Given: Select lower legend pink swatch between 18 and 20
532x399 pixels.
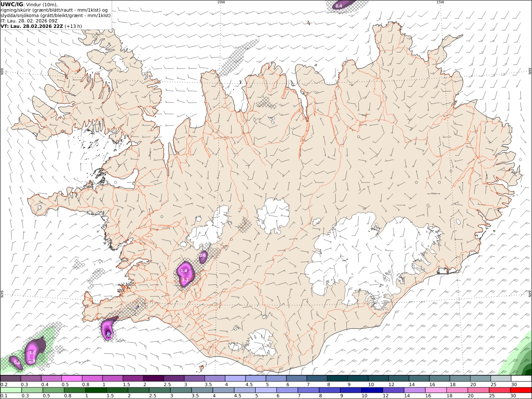Looking at the screenshot, I should (457, 390).
